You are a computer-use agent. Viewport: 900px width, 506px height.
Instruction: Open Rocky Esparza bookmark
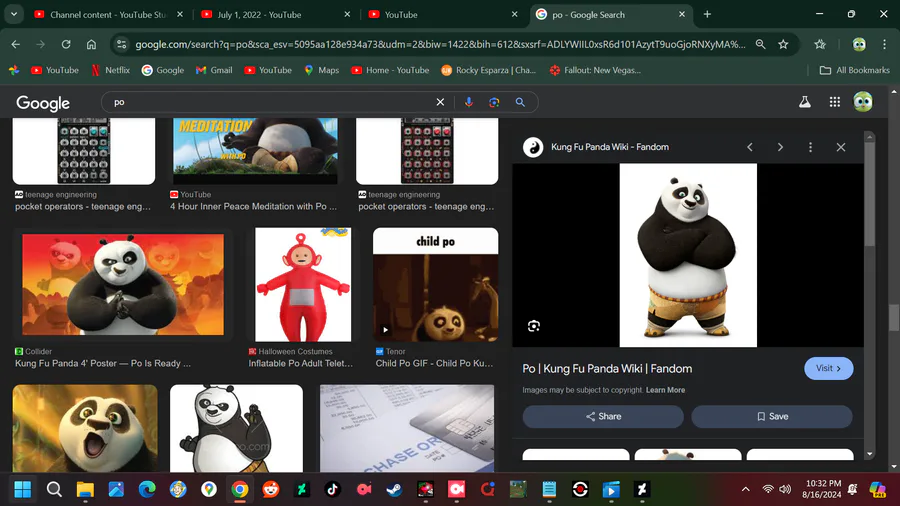point(488,70)
